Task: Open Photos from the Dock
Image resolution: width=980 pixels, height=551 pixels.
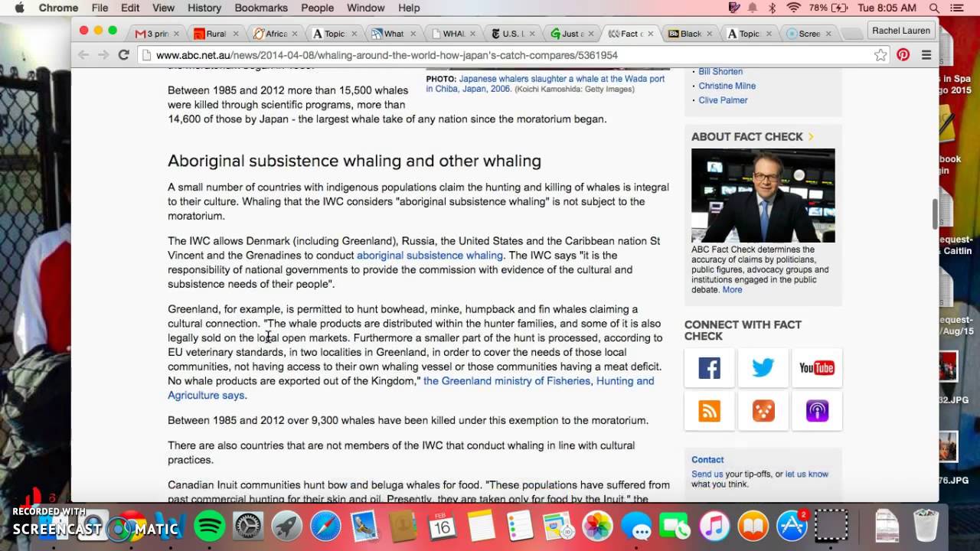Action: point(597,527)
